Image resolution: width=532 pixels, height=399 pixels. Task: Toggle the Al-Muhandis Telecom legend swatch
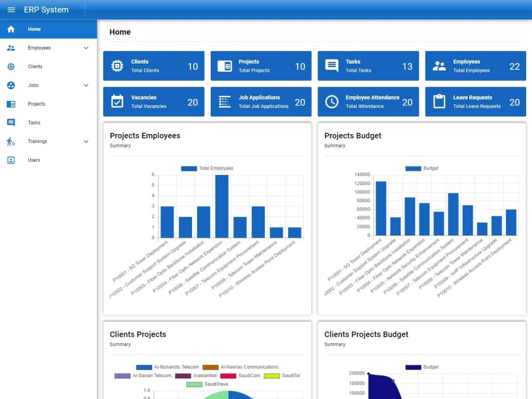144,367
